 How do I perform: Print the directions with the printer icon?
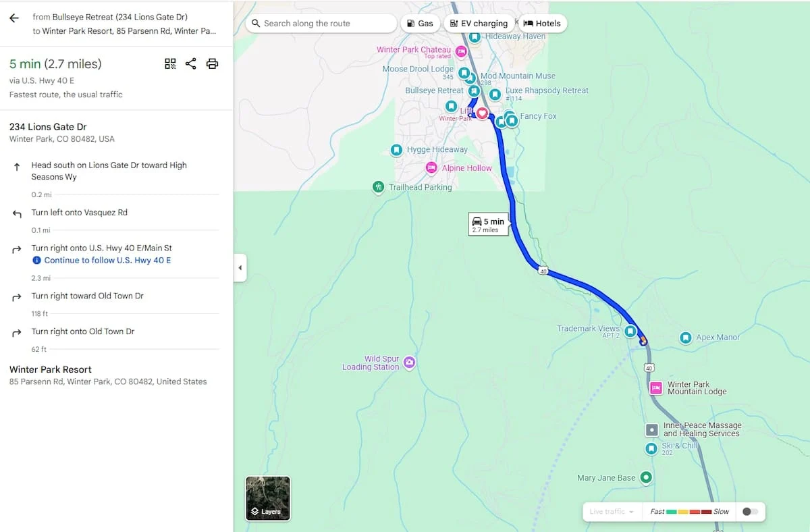pos(212,63)
